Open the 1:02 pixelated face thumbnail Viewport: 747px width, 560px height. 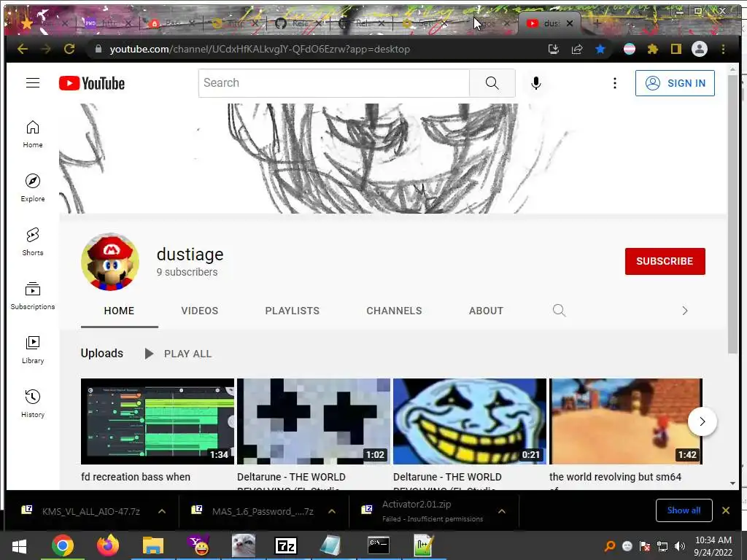pos(314,421)
